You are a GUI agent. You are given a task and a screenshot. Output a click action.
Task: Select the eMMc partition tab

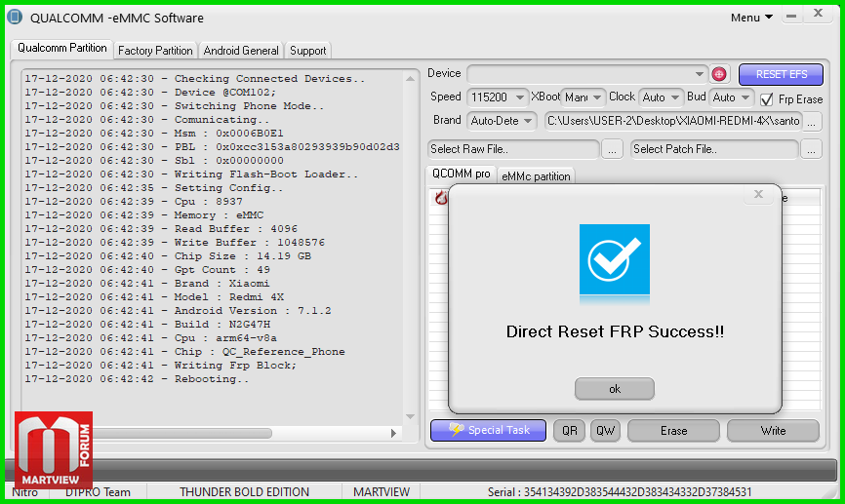pyautogui.click(x=536, y=176)
